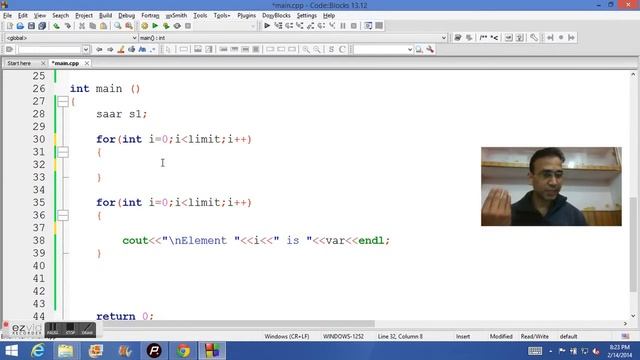Open the File menu

coord(7,16)
